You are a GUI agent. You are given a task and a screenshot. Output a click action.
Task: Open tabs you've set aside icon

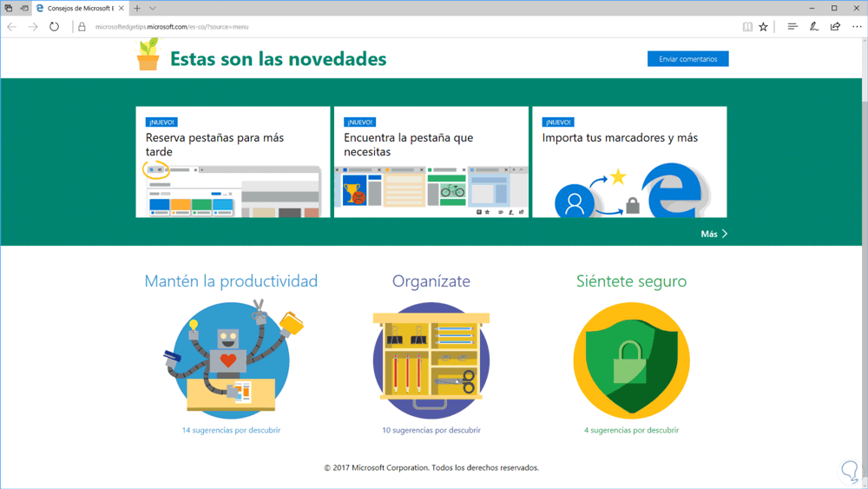[x=9, y=9]
